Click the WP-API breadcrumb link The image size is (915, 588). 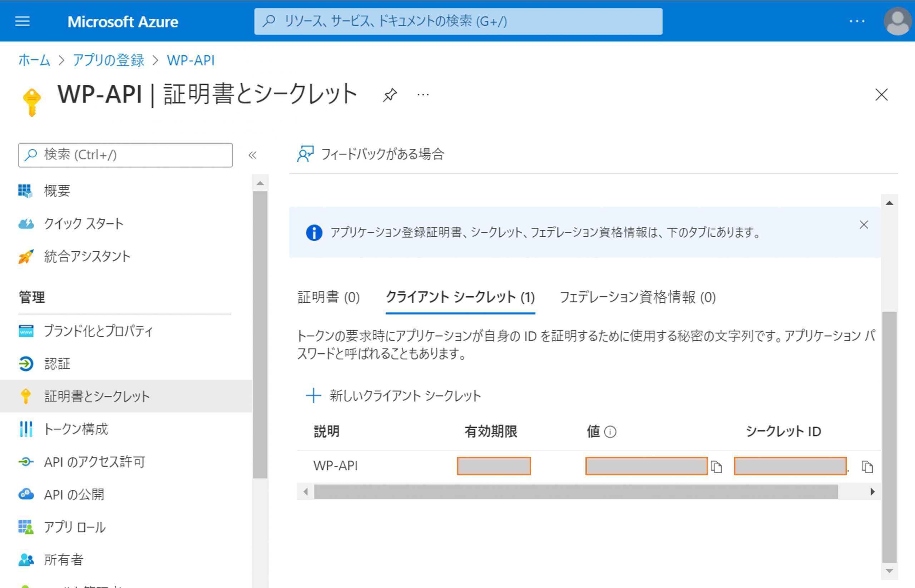pos(191,60)
